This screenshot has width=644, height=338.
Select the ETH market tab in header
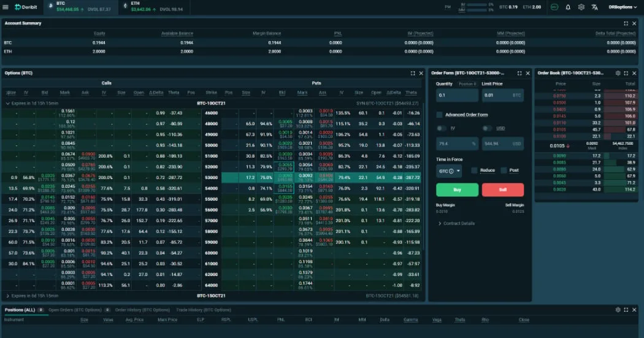[156, 7]
